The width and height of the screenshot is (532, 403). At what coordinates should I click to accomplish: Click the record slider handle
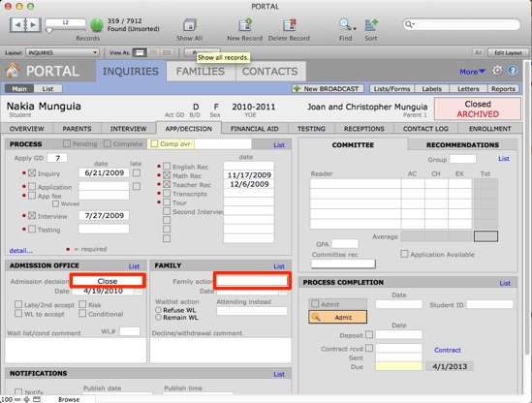tap(49, 31)
